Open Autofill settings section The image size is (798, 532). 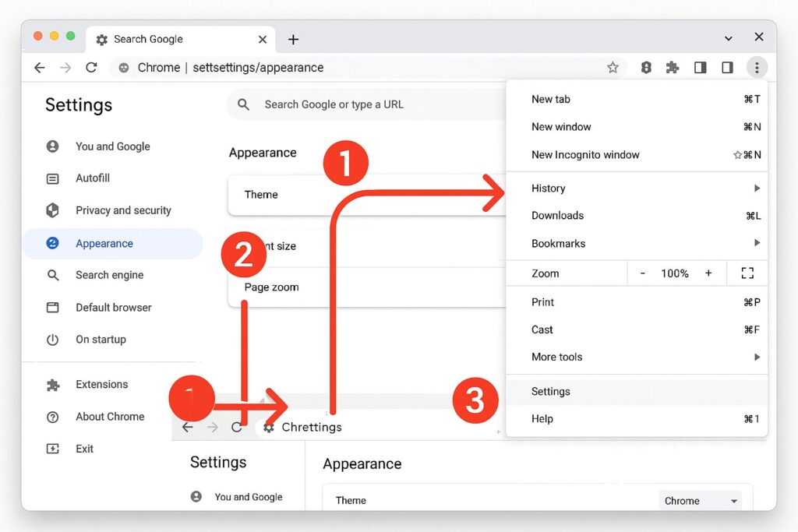(93, 178)
